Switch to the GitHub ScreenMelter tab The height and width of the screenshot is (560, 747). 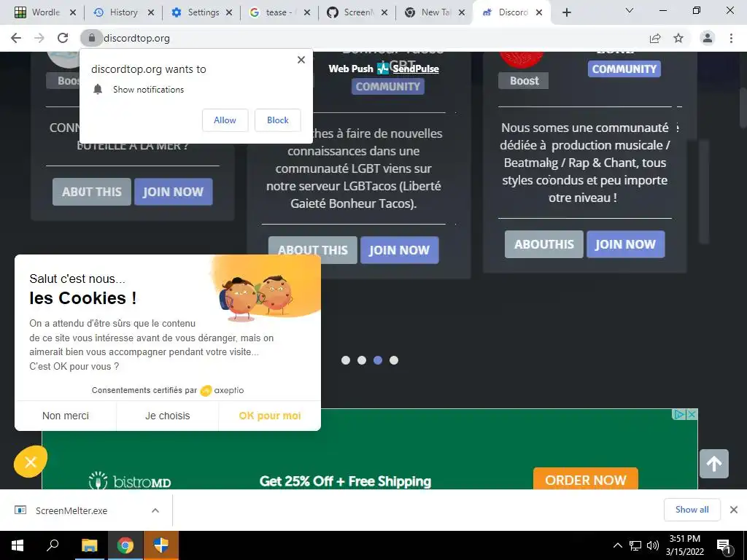click(352, 12)
